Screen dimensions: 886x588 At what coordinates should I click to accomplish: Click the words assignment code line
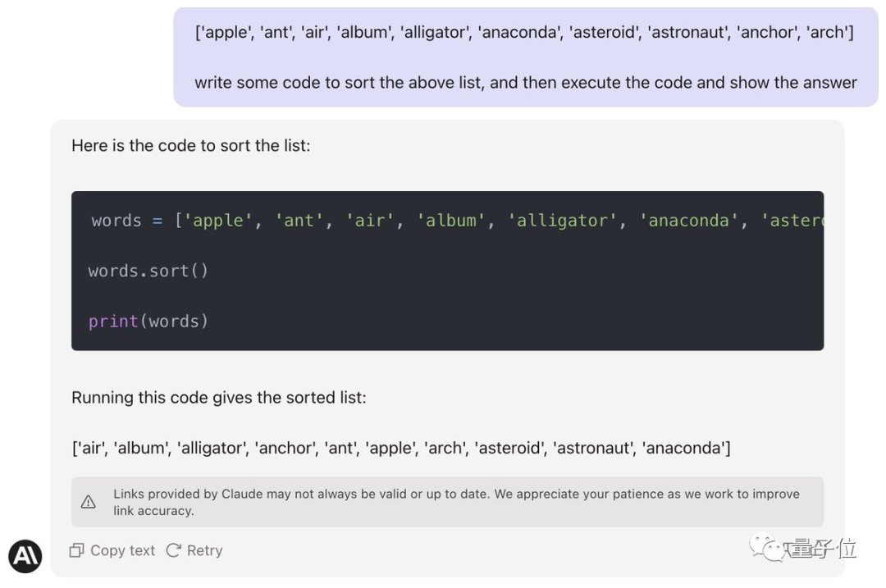[x=457, y=221]
